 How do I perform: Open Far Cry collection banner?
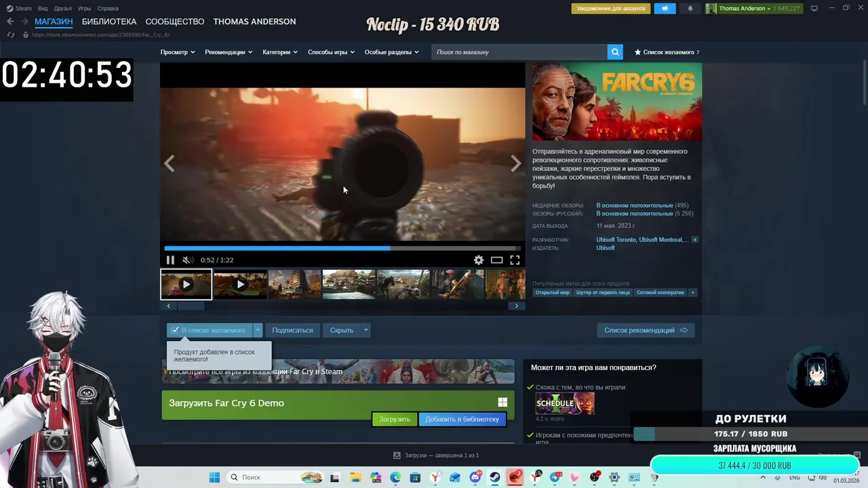tap(338, 371)
